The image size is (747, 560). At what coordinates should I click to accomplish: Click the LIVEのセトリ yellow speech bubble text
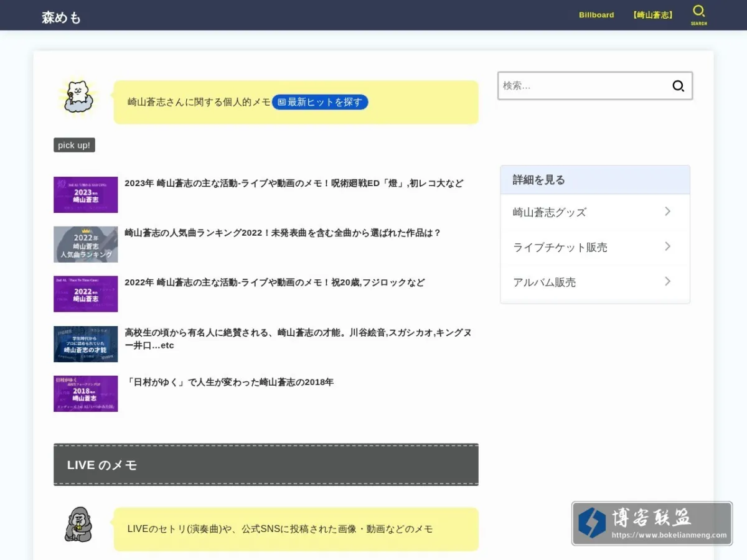[280, 529]
